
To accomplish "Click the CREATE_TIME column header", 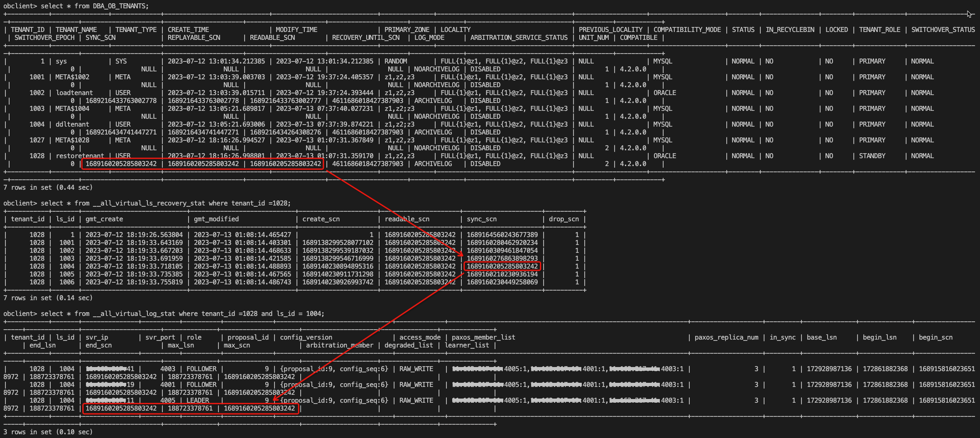I will point(188,29).
